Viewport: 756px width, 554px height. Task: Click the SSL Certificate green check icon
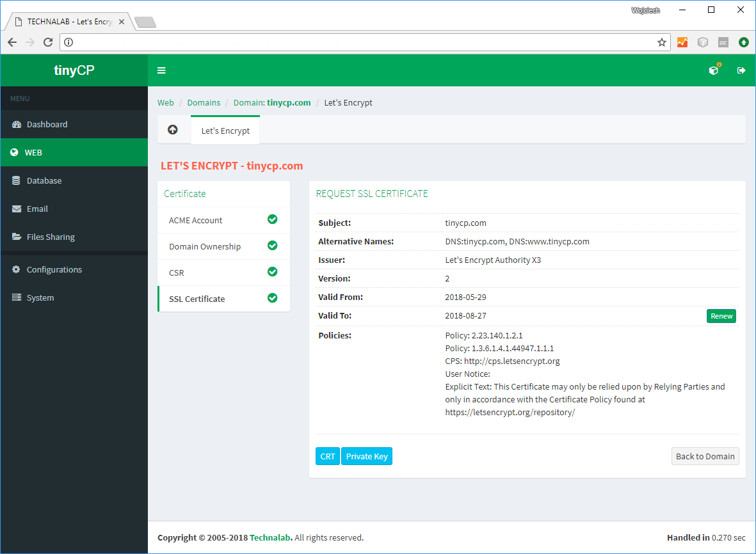[273, 297]
